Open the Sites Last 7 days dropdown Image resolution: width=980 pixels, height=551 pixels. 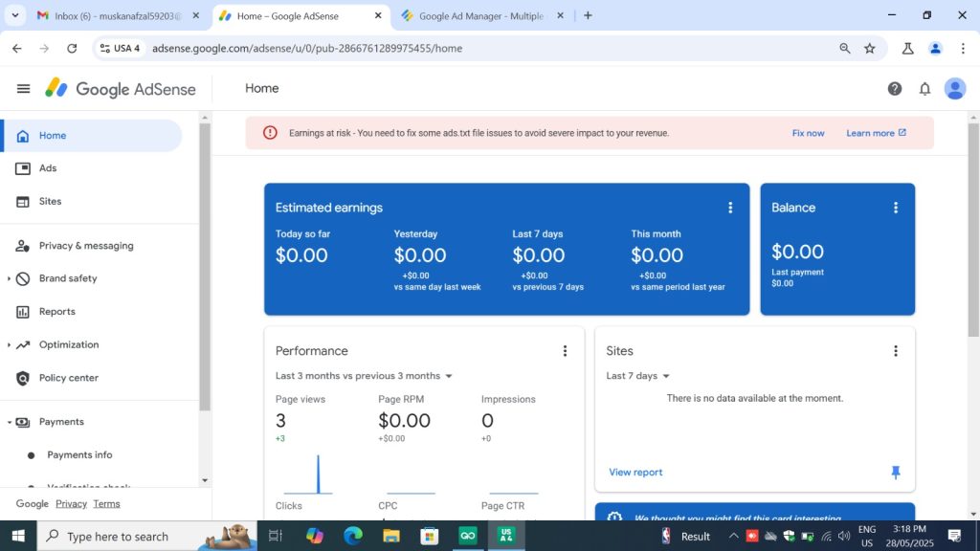(x=638, y=376)
